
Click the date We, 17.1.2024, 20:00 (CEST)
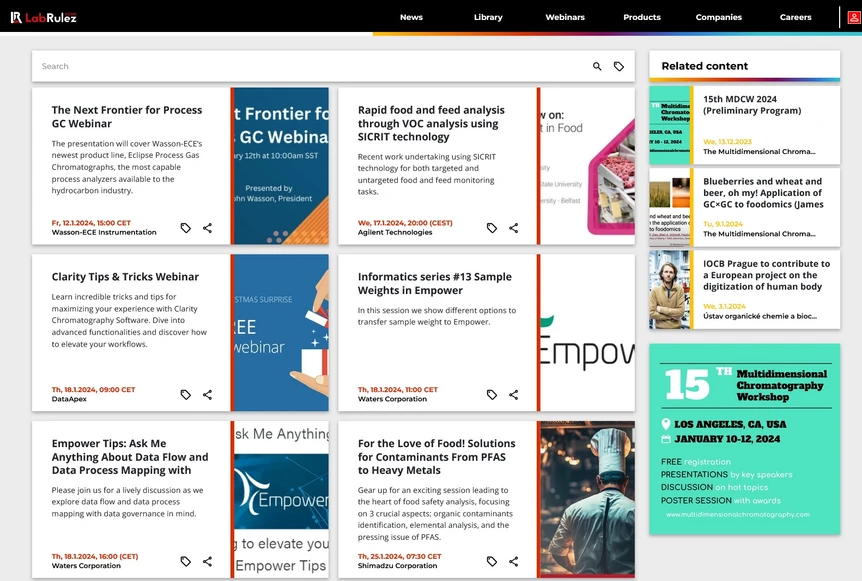coord(405,223)
